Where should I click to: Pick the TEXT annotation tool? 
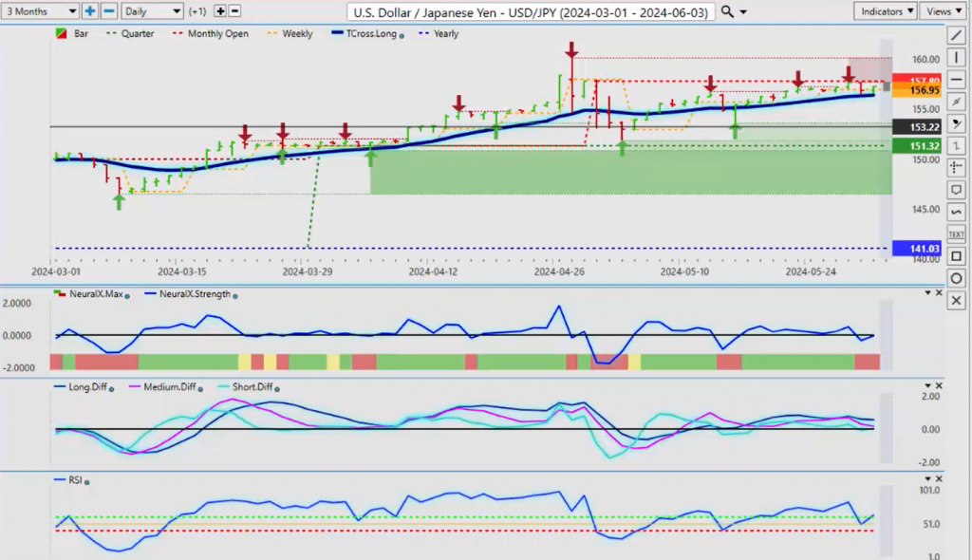pyautogui.click(x=955, y=233)
